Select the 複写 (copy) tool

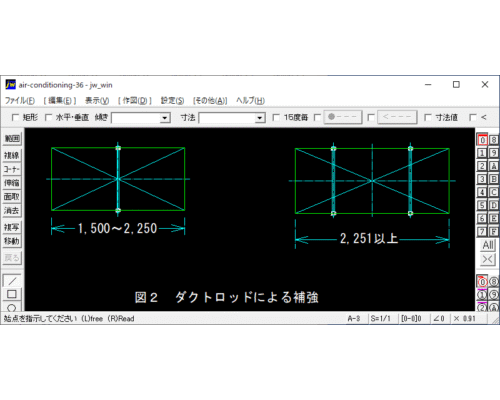click(12, 227)
